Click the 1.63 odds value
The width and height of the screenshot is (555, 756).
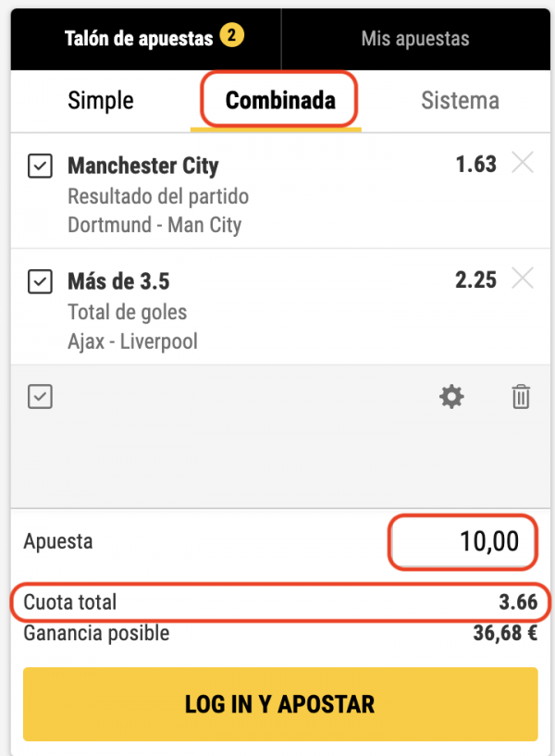click(x=476, y=165)
